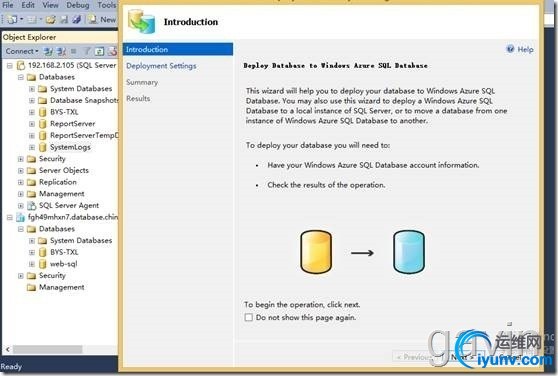Select the Introduction step in wizard sidebar
The width and height of the screenshot is (558, 376).
(x=178, y=49)
